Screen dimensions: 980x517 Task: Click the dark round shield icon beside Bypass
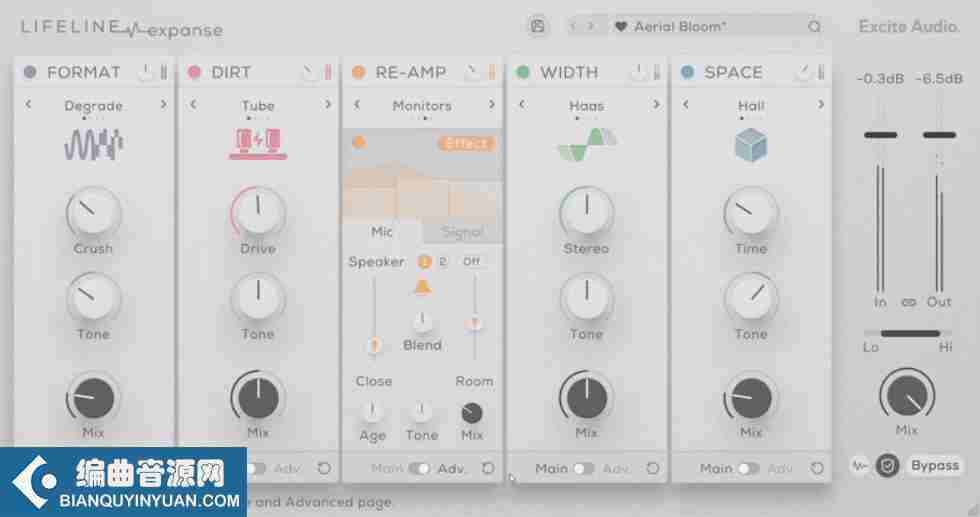tap(888, 466)
